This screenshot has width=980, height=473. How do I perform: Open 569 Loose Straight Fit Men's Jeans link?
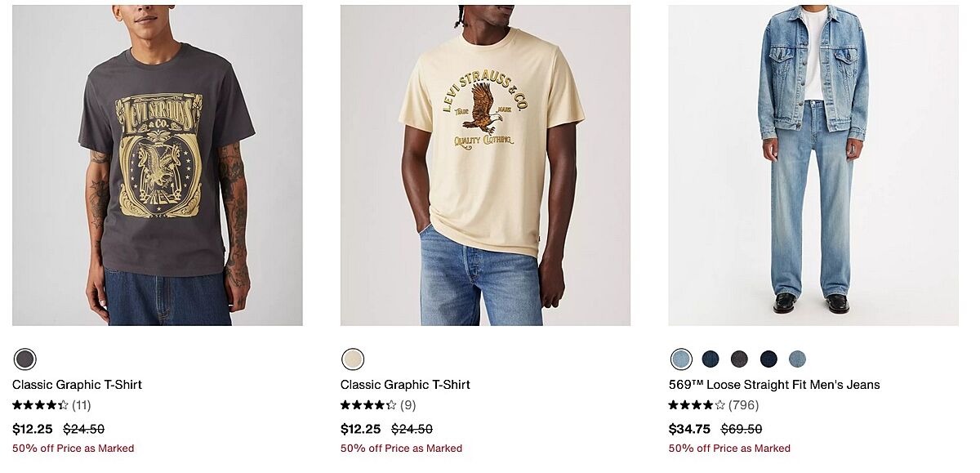pos(774,385)
